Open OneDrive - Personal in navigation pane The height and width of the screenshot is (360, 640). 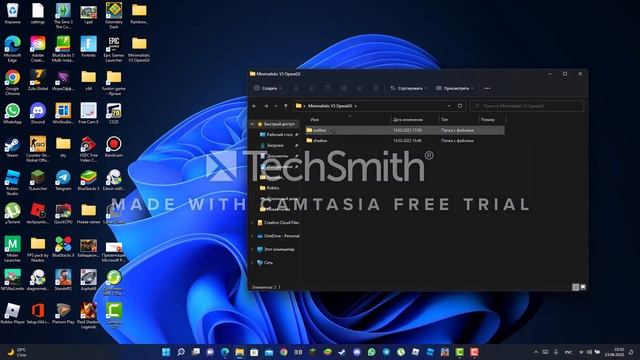point(278,236)
